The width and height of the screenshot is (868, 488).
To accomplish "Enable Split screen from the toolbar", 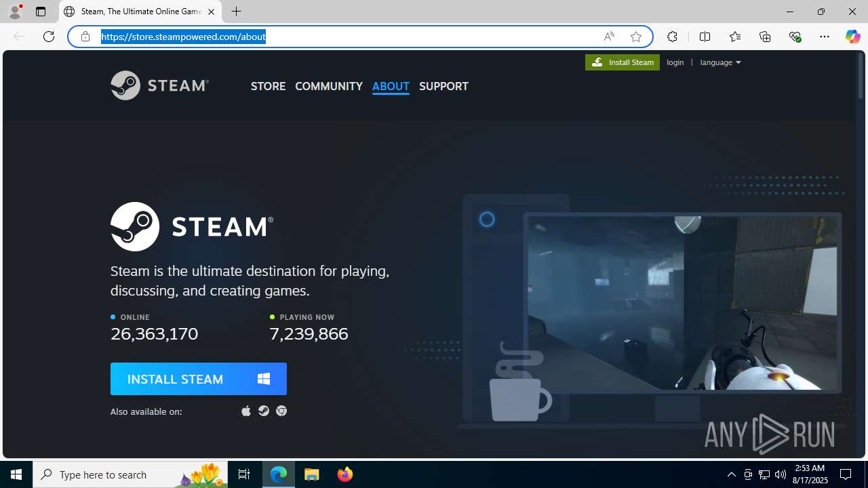I will 705,37.
